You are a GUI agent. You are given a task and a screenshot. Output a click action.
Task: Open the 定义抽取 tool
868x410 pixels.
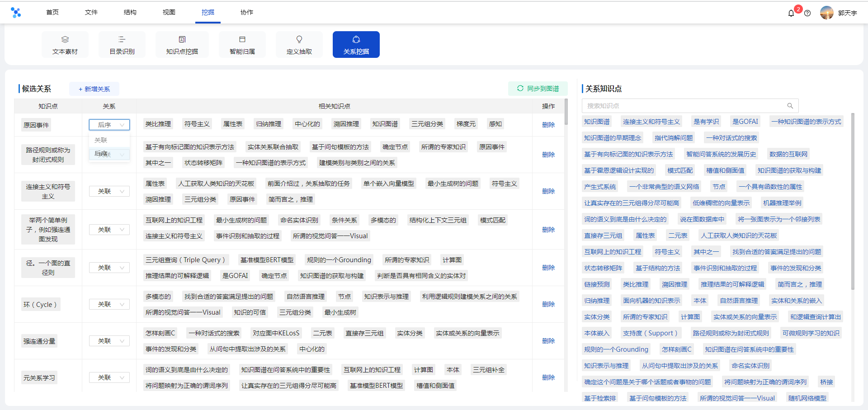tap(299, 44)
